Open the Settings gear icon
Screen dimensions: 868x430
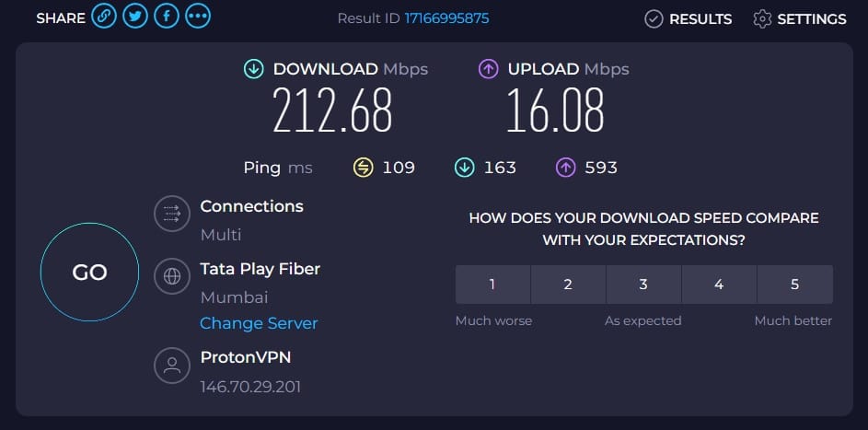[762, 19]
